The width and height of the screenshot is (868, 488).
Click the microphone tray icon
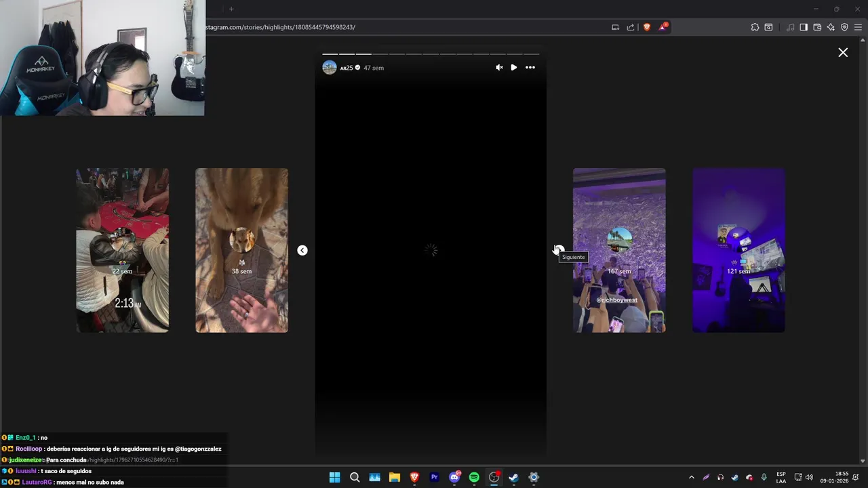(x=764, y=477)
